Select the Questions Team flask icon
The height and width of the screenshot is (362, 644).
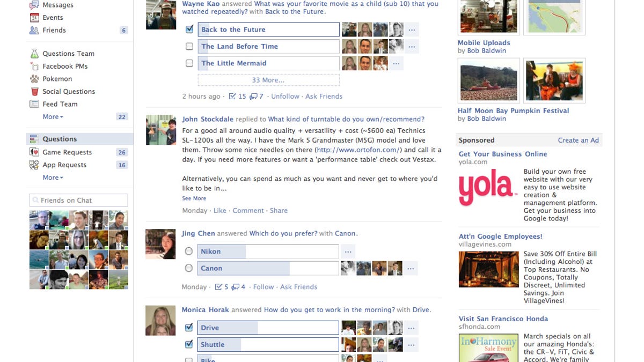(34, 54)
